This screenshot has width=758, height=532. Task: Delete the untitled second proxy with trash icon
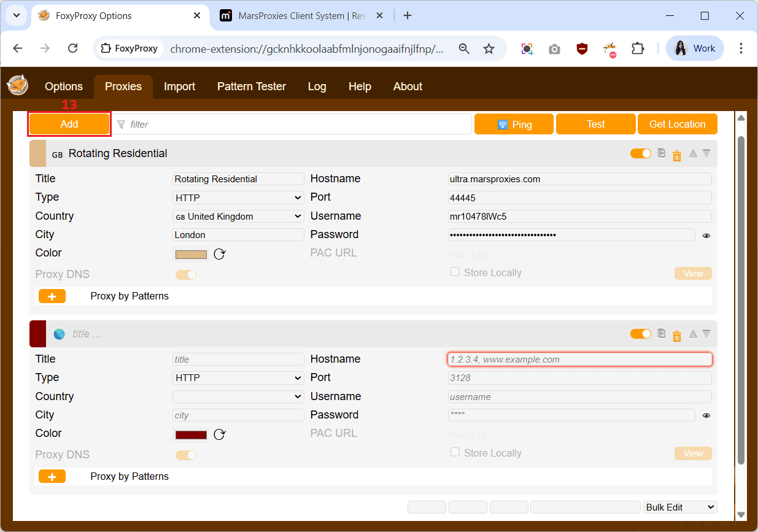click(x=677, y=335)
